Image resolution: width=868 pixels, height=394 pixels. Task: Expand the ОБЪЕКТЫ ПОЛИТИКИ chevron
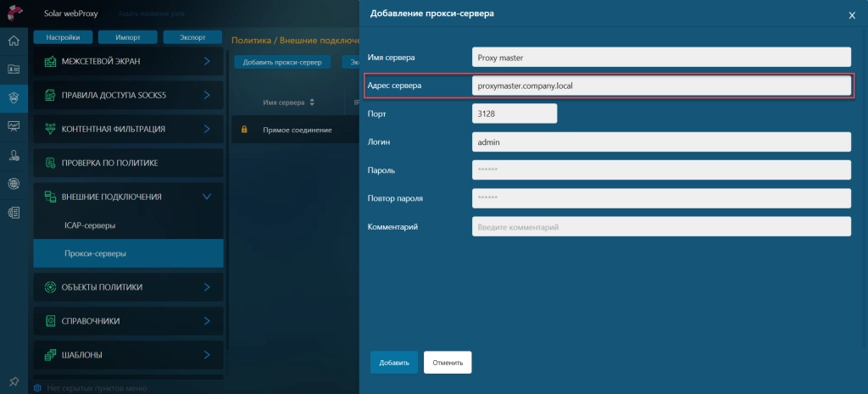pyautogui.click(x=207, y=287)
